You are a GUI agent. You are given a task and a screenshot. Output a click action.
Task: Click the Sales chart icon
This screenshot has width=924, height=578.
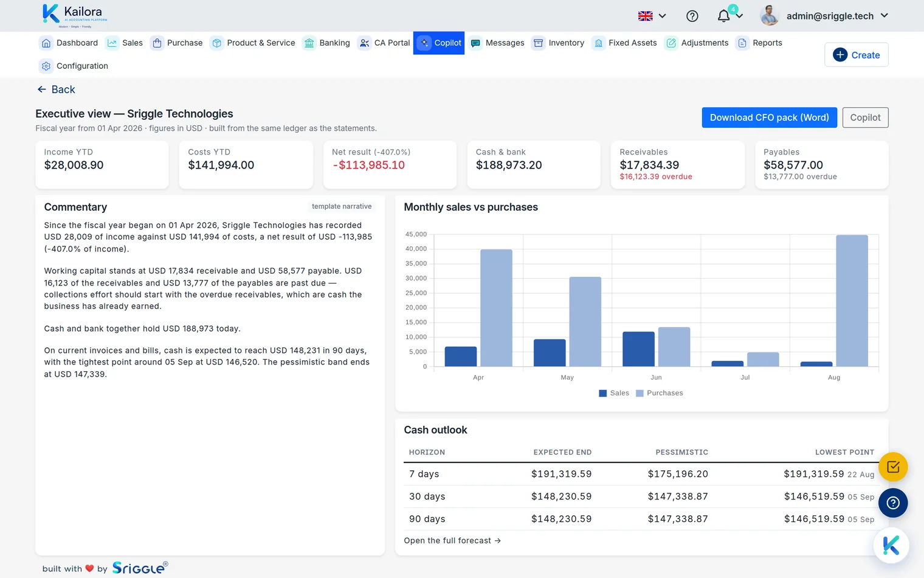(112, 43)
